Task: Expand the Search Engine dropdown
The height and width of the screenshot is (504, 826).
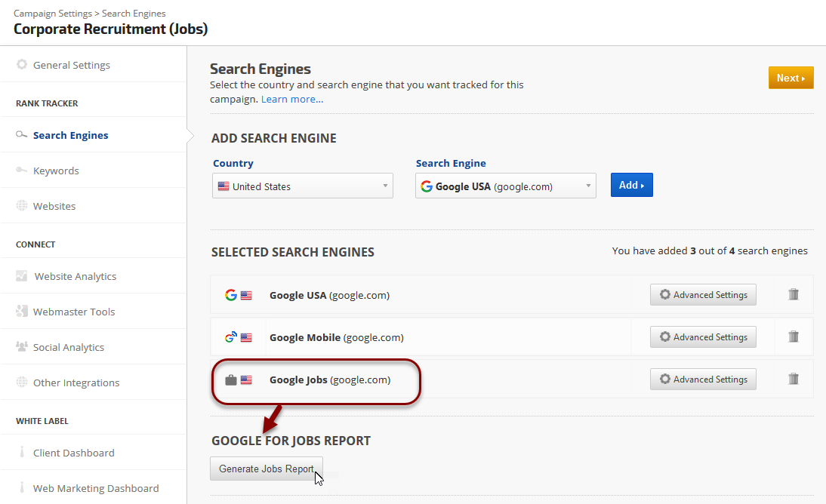Action: 505,186
